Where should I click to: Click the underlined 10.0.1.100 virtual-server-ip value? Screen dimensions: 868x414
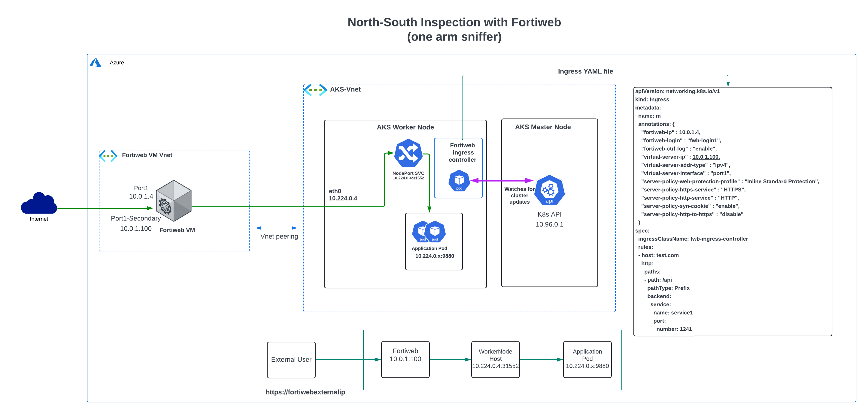(x=706, y=157)
